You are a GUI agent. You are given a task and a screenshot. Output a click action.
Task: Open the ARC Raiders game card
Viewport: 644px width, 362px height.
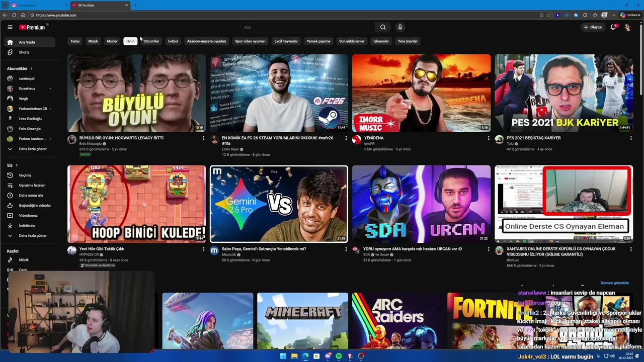(x=397, y=321)
